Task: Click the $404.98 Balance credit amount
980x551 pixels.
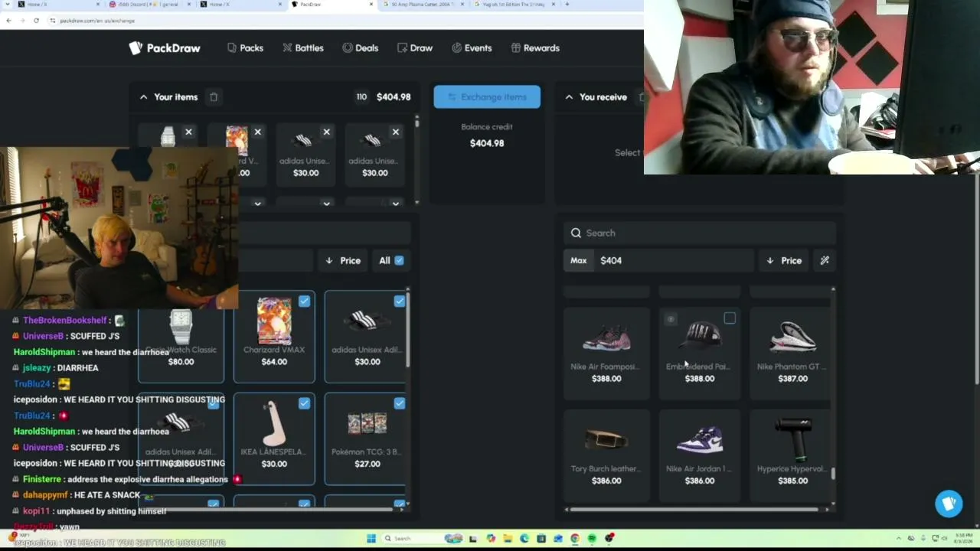Action: tap(487, 143)
